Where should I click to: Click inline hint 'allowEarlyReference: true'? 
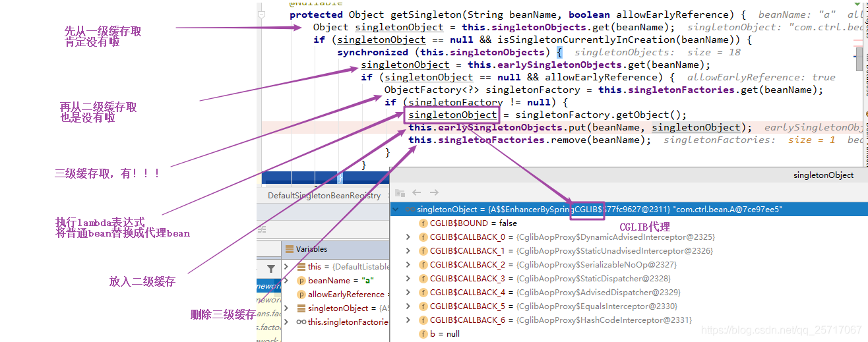click(761, 77)
